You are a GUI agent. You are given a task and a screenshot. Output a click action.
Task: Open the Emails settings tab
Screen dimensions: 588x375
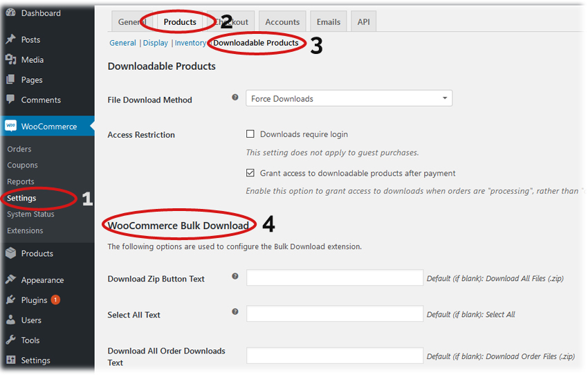[328, 22]
